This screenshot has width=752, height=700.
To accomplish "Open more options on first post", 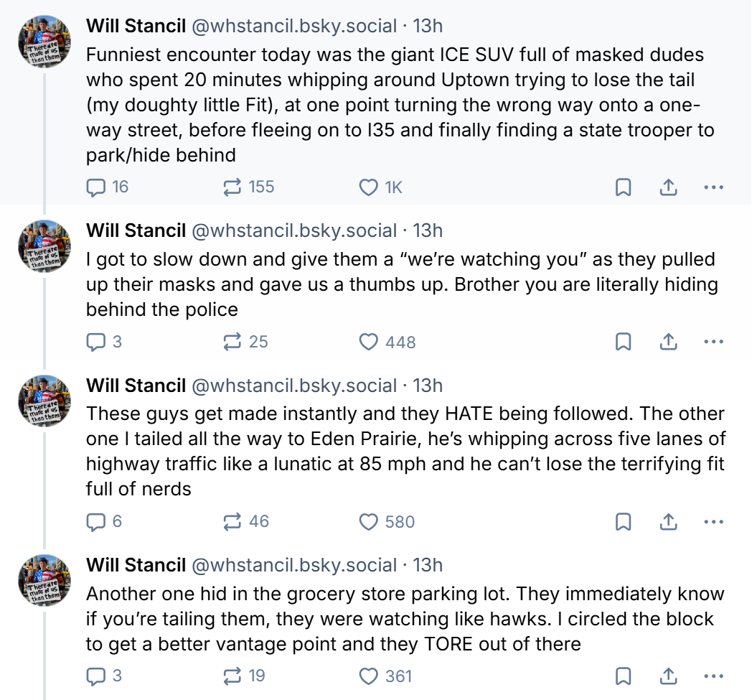I will click(713, 187).
